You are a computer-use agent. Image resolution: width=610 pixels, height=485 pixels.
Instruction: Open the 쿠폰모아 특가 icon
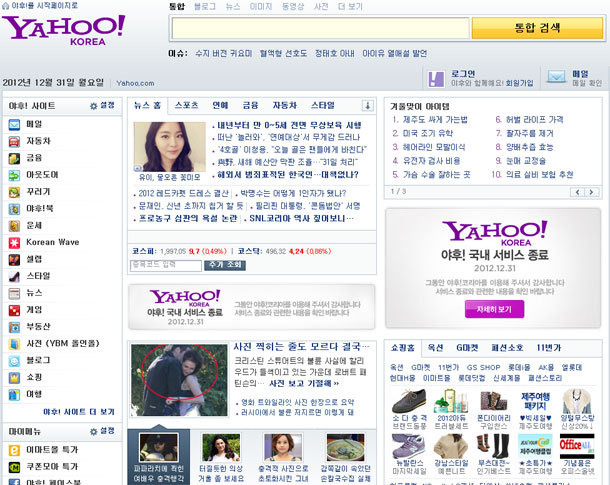14,467
